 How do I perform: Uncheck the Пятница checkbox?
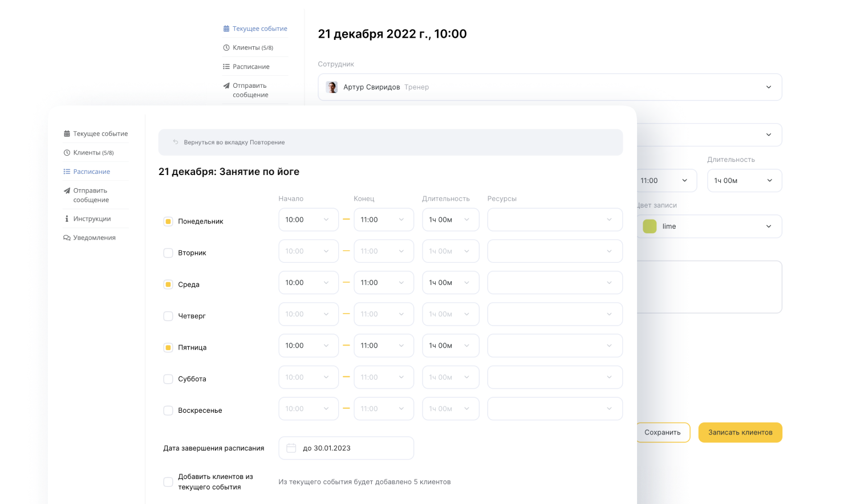168,347
